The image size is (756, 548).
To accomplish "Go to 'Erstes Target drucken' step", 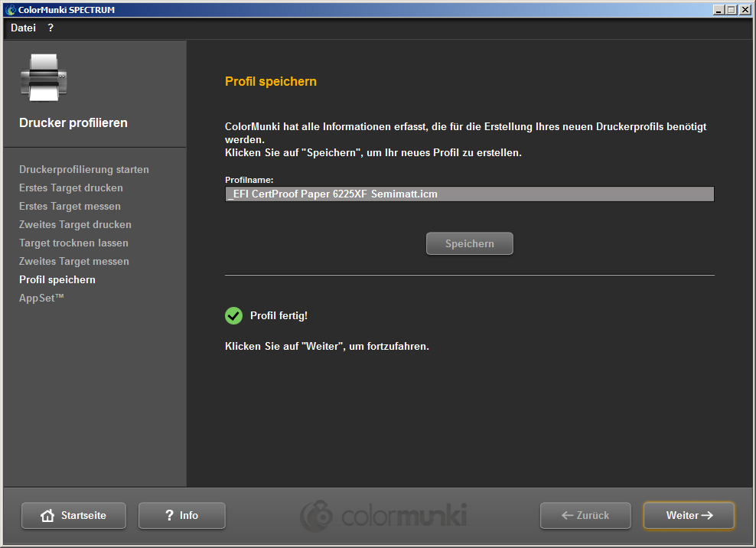I will click(x=71, y=188).
